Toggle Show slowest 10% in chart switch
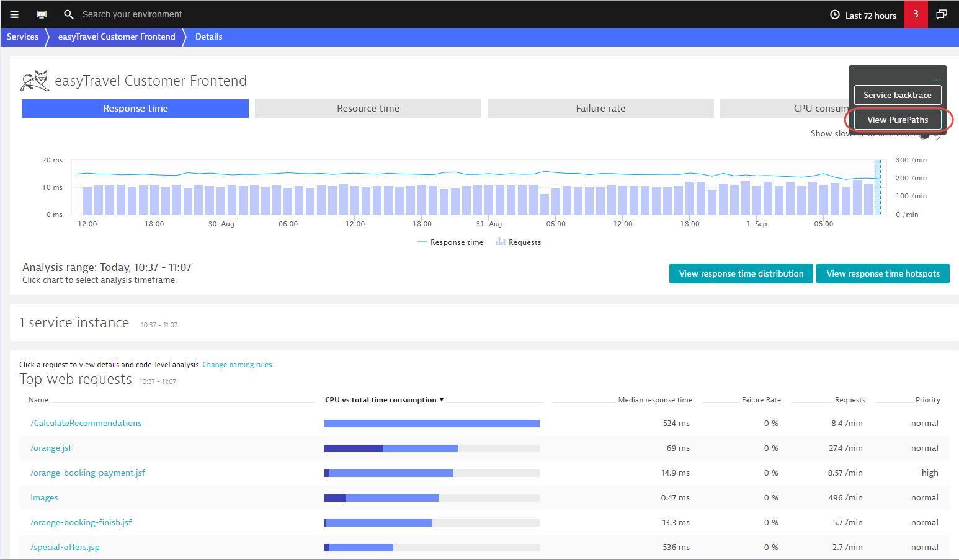The width and height of the screenshot is (959, 560). click(x=930, y=134)
